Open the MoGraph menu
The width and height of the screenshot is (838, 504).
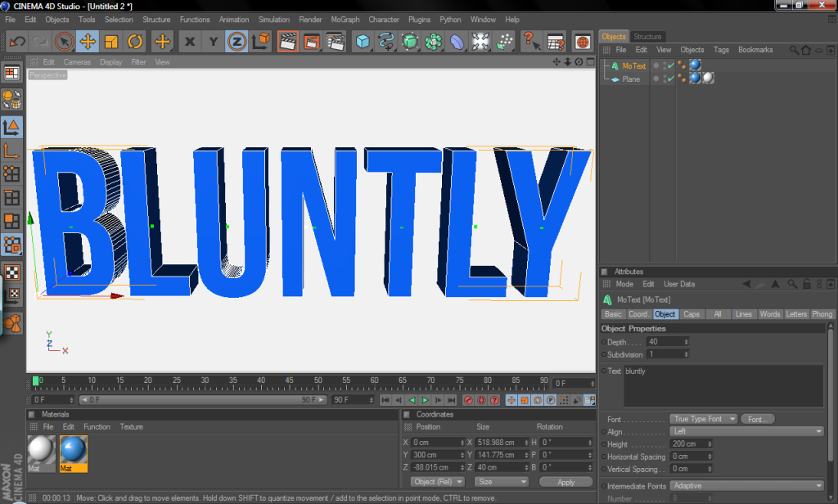pos(345,20)
